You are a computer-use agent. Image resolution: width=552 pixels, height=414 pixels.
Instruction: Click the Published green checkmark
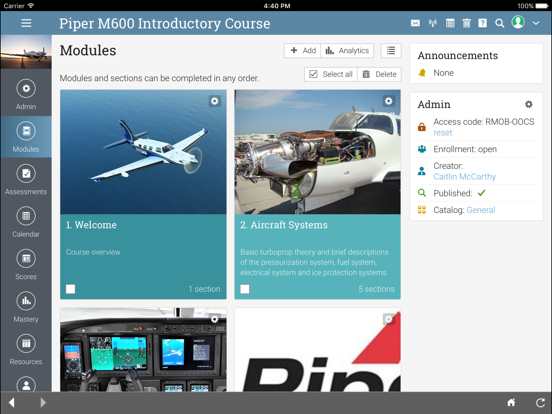tap(482, 193)
